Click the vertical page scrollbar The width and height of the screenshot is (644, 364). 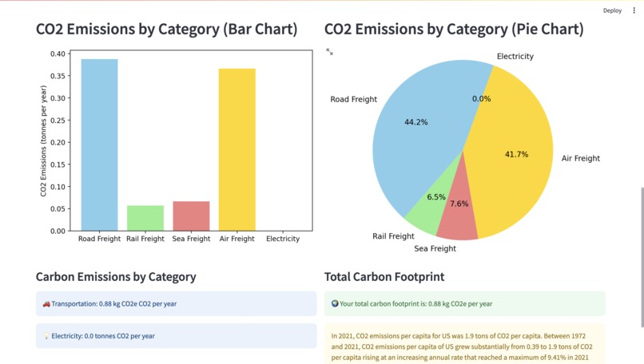[642, 257]
